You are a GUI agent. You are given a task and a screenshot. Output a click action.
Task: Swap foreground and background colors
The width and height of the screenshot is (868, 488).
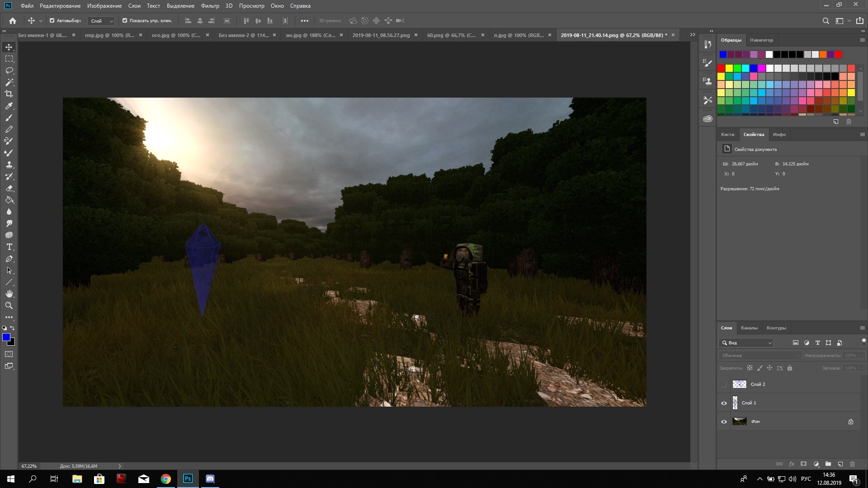tap(13, 328)
